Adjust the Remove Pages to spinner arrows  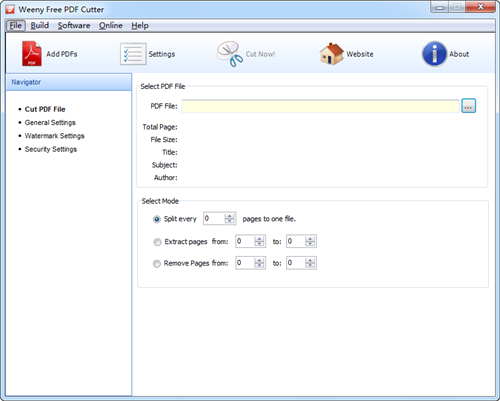[310, 263]
